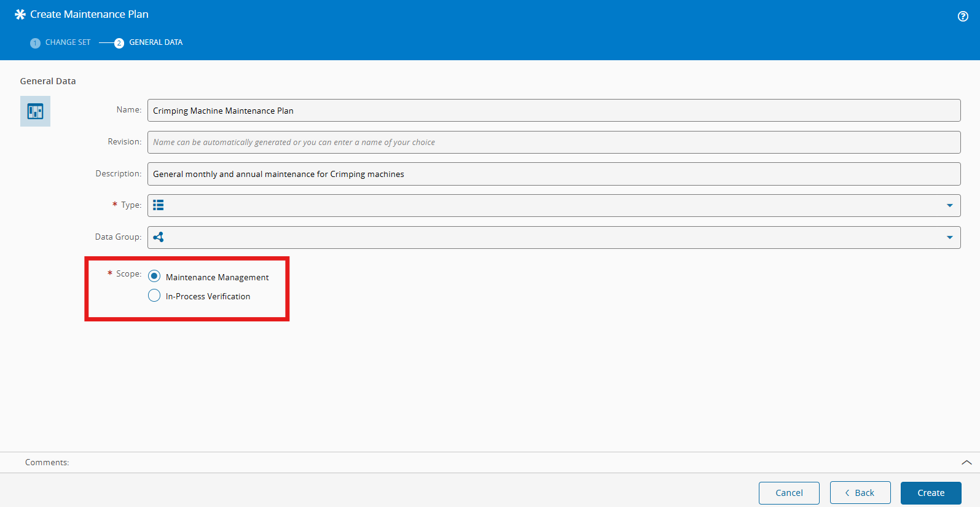Click the step 1 circle icon
980x507 pixels.
[35, 43]
